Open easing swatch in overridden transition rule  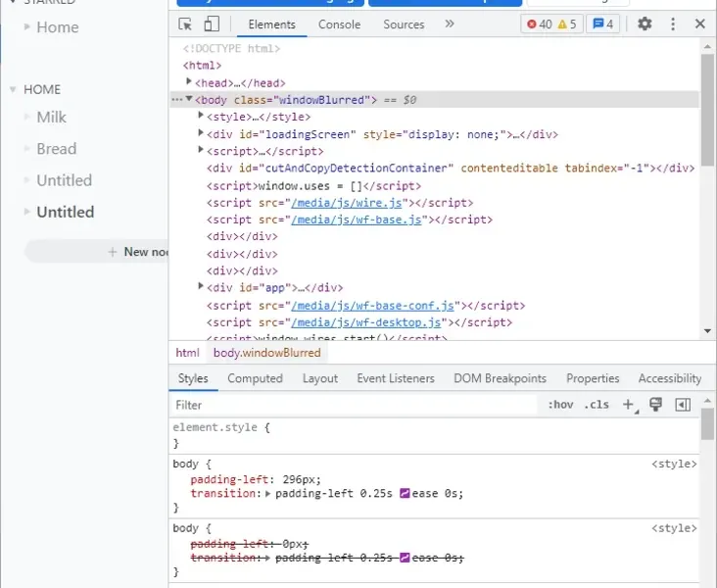click(405, 558)
